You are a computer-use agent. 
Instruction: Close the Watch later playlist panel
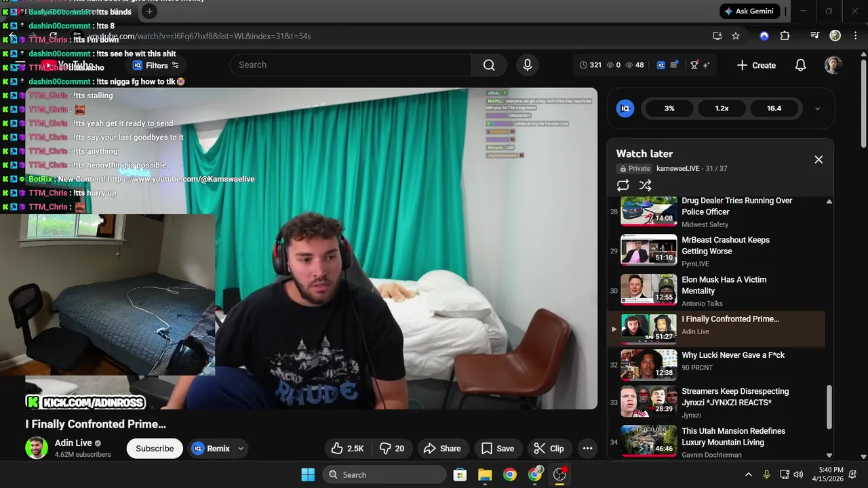pyautogui.click(x=818, y=159)
